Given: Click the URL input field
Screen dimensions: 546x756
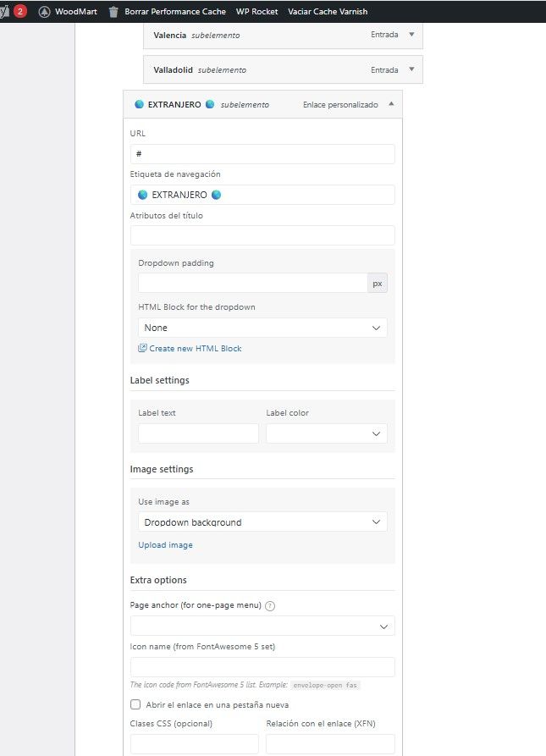Looking at the screenshot, I should tap(262, 154).
